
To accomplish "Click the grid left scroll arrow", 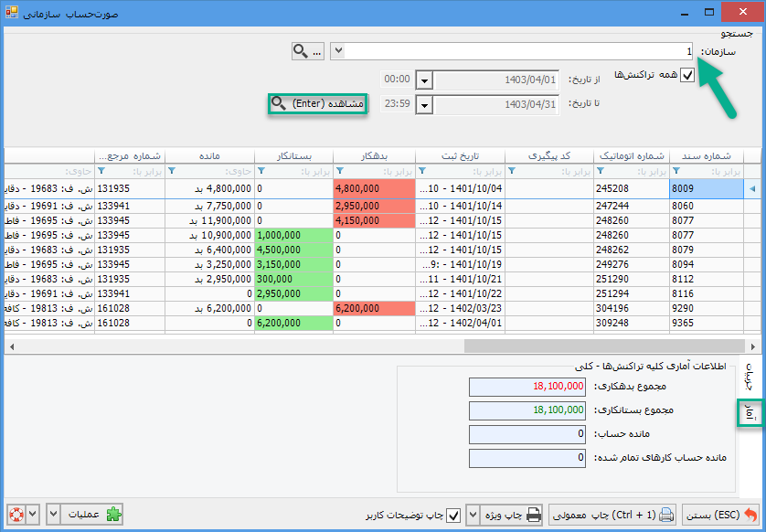I will click(x=12, y=346).
